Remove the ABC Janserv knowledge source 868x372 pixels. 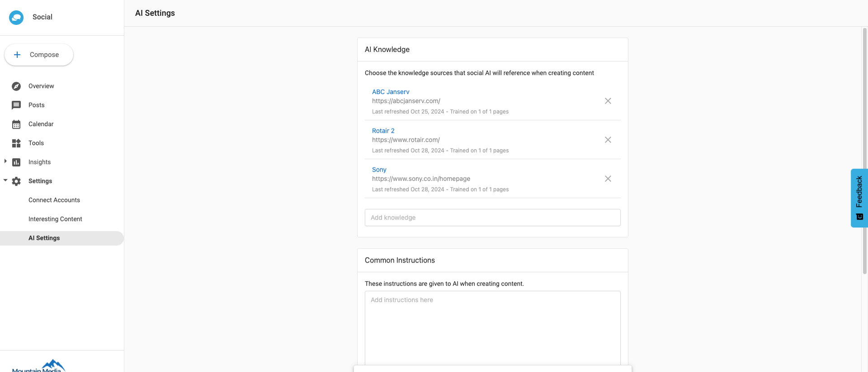[x=608, y=101]
